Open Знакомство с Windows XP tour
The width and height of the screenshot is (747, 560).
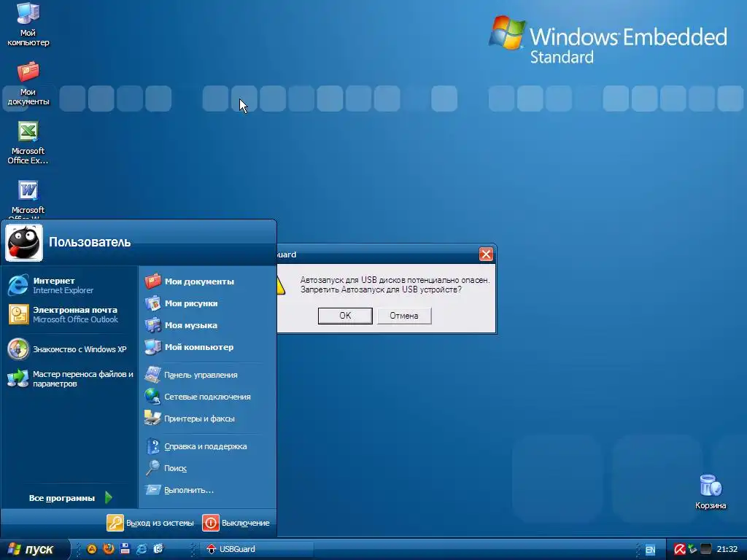coord(69,349)
